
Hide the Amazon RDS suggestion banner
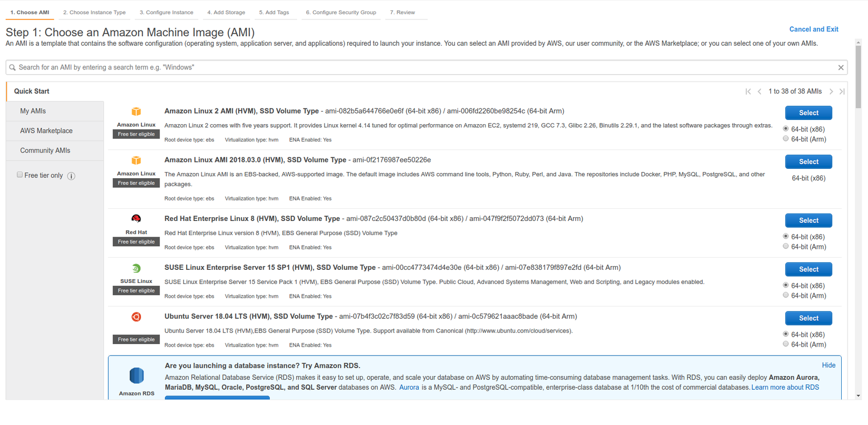(x=829, y=366)
